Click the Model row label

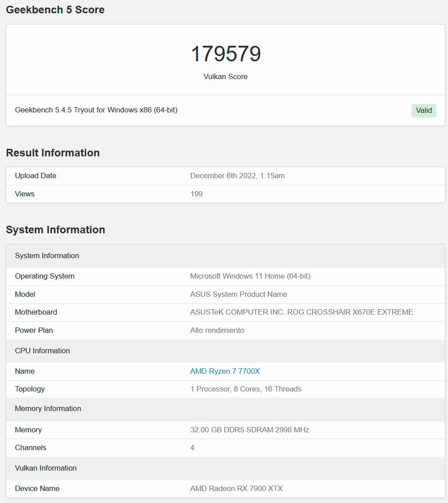point(25,294)
